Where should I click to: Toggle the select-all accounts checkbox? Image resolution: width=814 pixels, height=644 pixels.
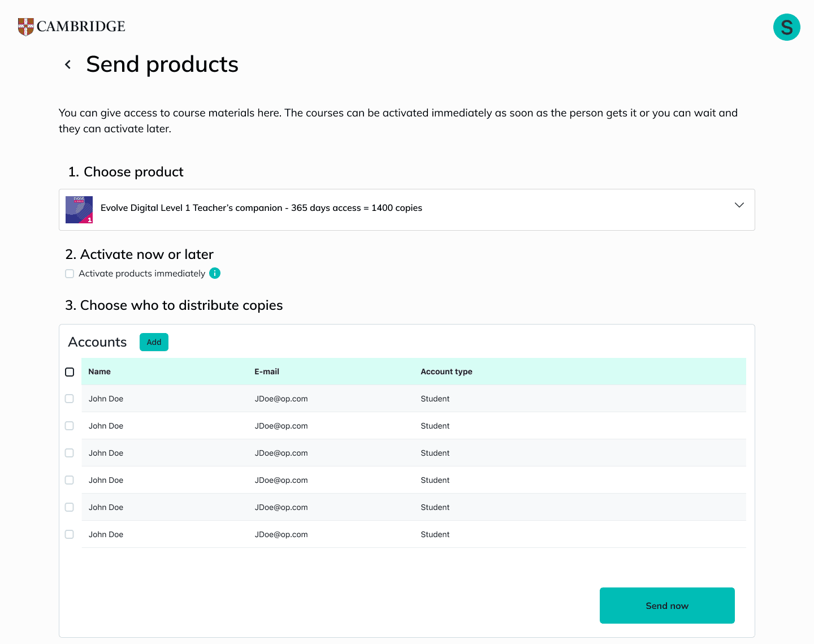pos(70,372)
